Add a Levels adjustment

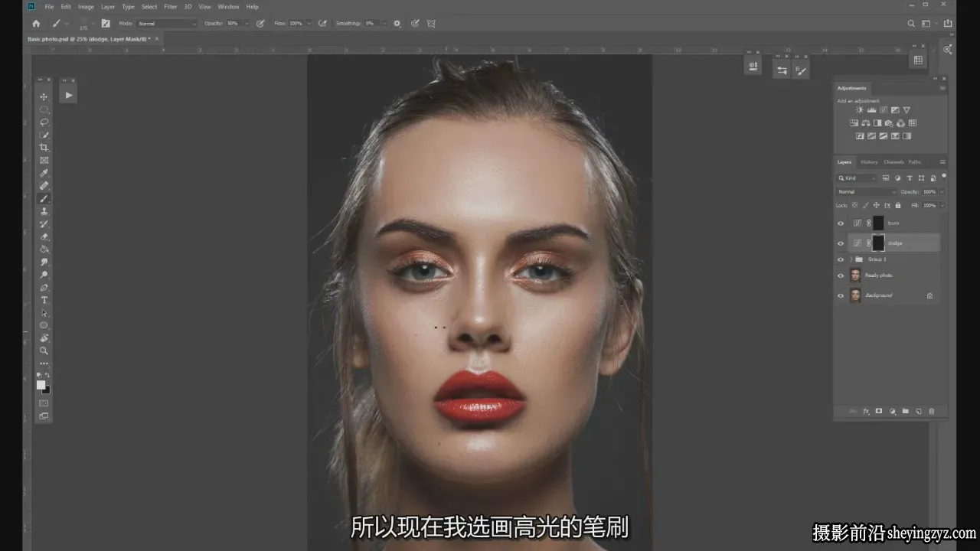(x=871, y=110)
